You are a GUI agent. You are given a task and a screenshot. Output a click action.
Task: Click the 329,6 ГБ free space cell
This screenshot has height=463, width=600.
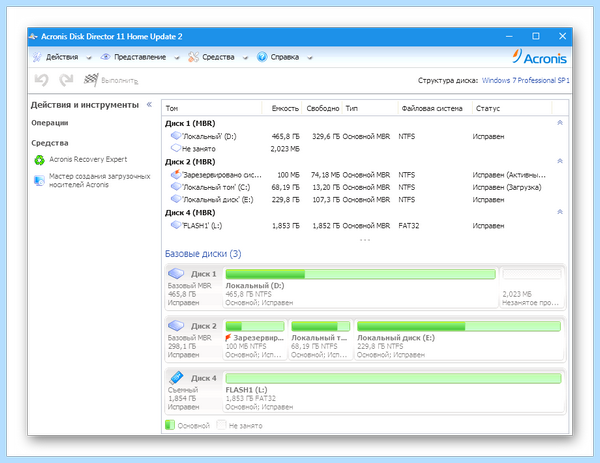326,136
